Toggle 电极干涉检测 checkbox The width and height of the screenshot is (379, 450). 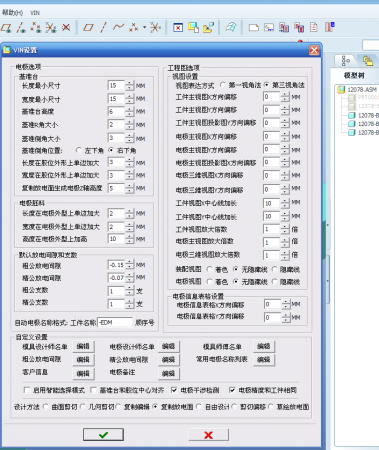pos(174,390)
